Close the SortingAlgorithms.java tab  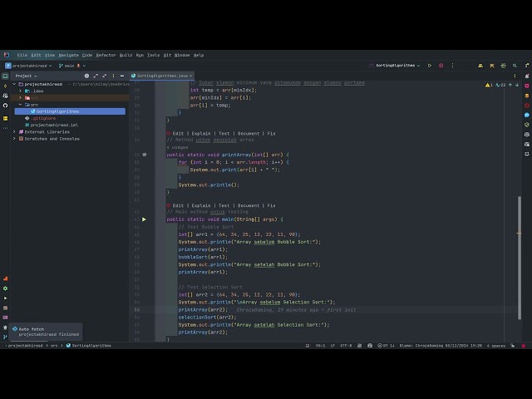coord(190,76)
